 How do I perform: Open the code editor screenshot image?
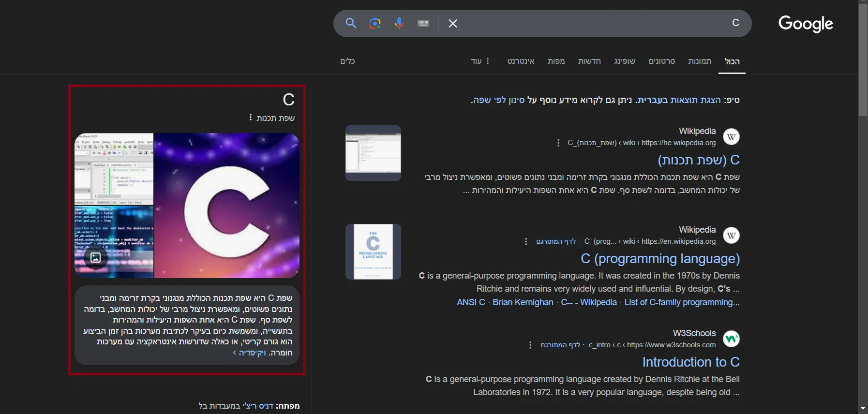[x=114, y=169]
